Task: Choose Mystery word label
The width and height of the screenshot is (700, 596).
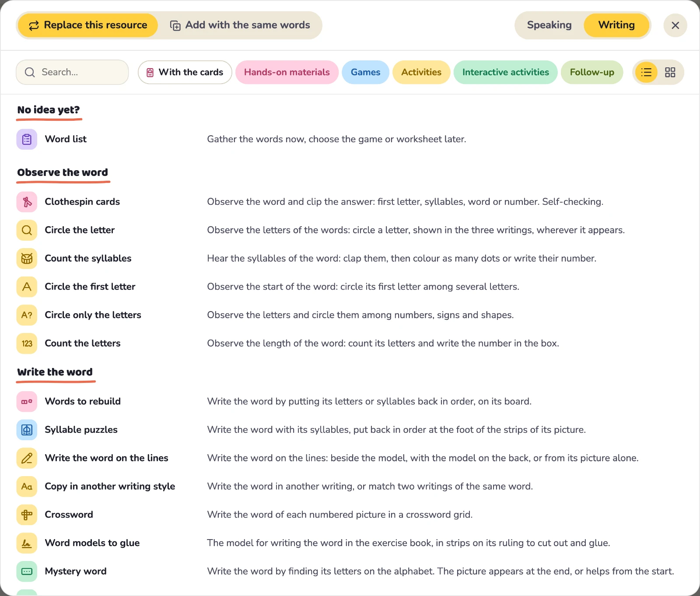Action: tap(76, 571)
